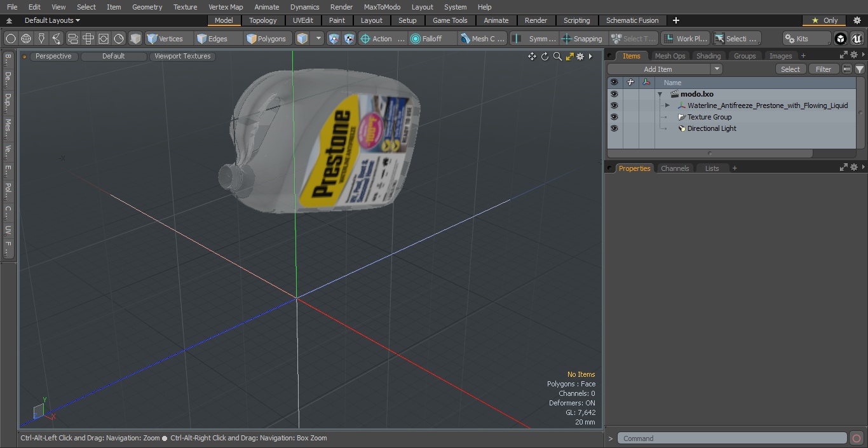Add a new layout tab with plus icon
The width and height of the screenshot is (868, 448).
(x=675, y=20)
